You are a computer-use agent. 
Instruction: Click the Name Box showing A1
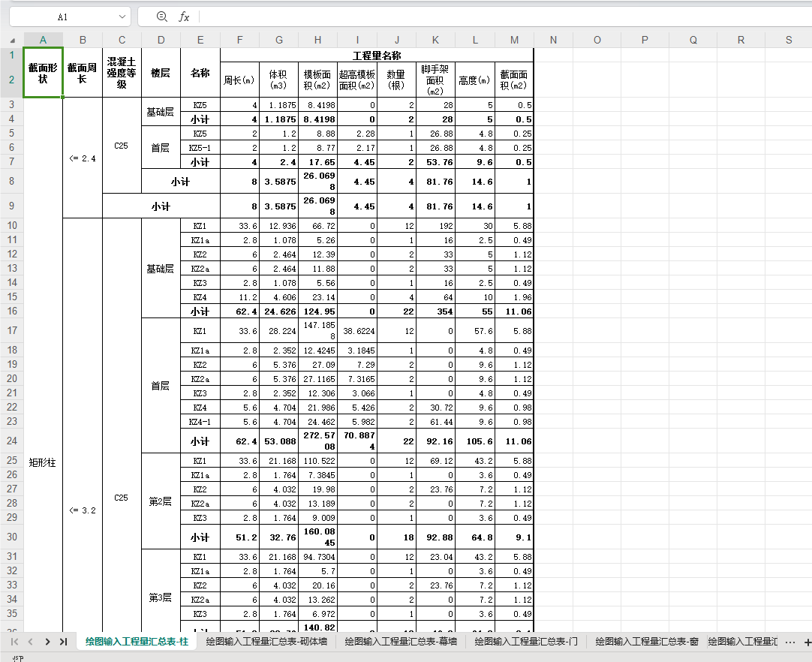(62, 17)
